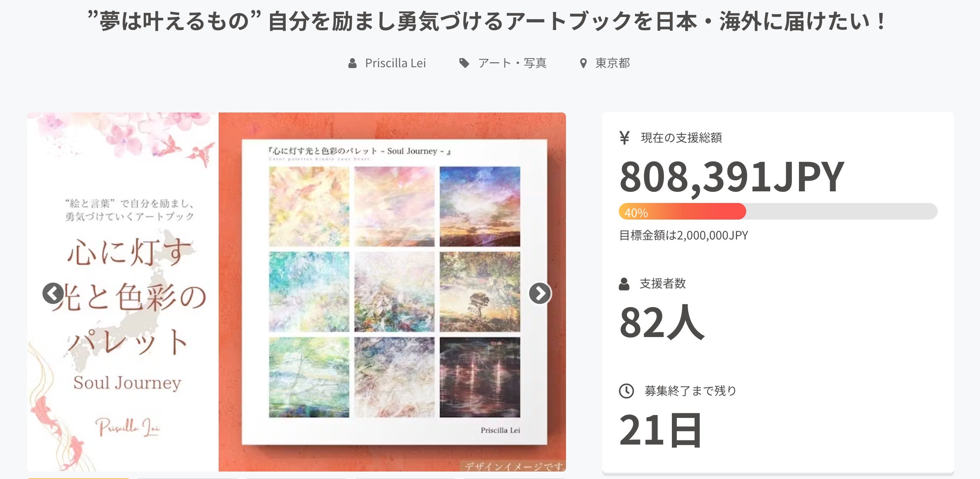
Task: Click the 40% funding progress bar
Action: point(778,211)
